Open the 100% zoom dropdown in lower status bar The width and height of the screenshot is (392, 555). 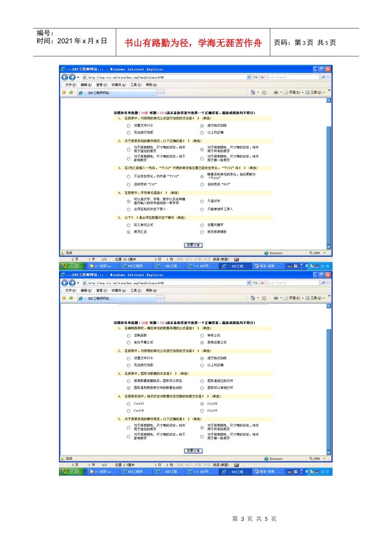pos(324,459)
